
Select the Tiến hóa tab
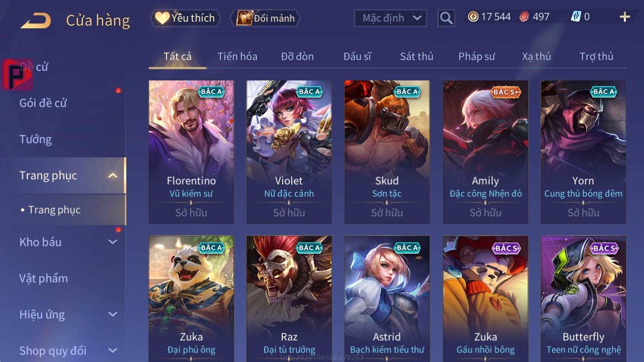coord(237,56)
